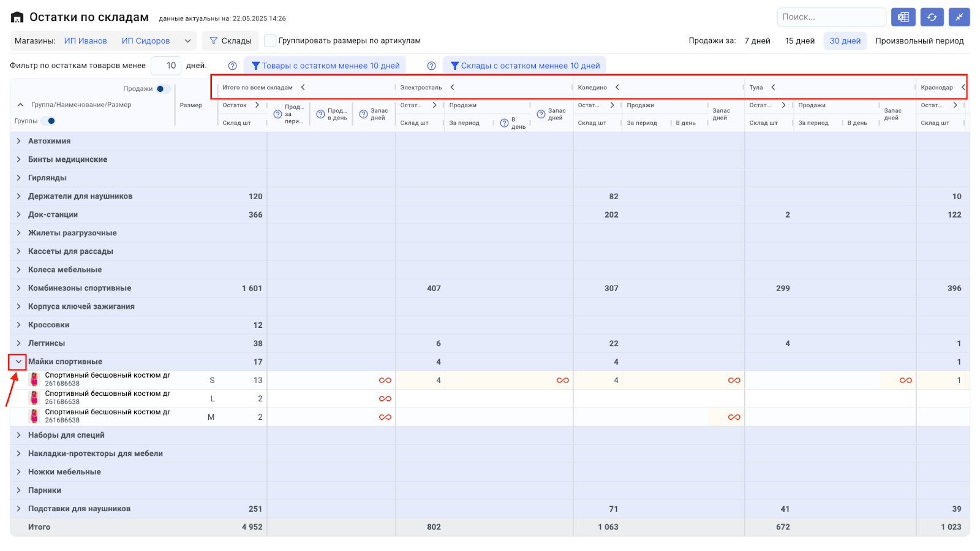The height and width of the screenshot is (551, 980).
Task: Collapse the 'Майки спортивные' group
Action: coord(18,362)
